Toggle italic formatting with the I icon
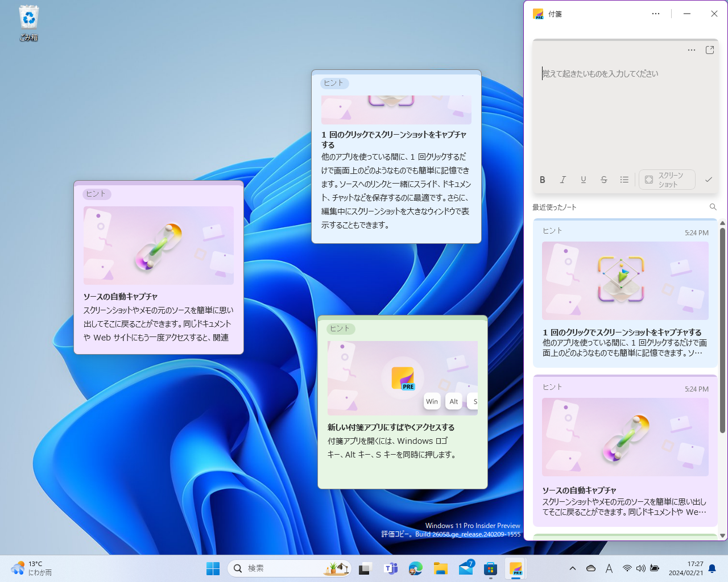The width and height of the screenshot is (728, 582). click(562, 180)
